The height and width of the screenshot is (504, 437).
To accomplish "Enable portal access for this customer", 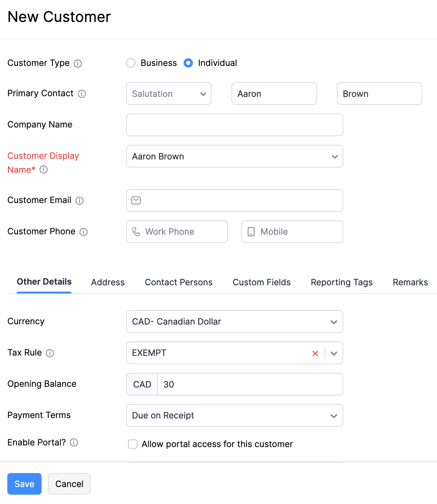I will point(133,444).
